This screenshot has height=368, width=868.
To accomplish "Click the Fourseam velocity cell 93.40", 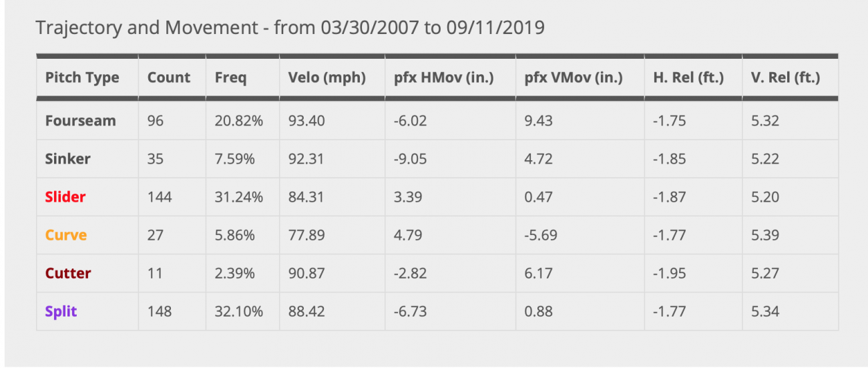I will pyautogui.click(x=307, y=121).
